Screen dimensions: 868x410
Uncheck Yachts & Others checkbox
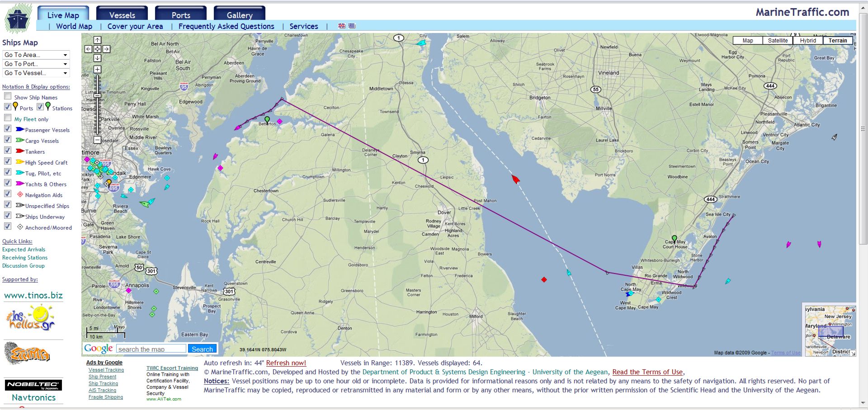tap(8, 183)
